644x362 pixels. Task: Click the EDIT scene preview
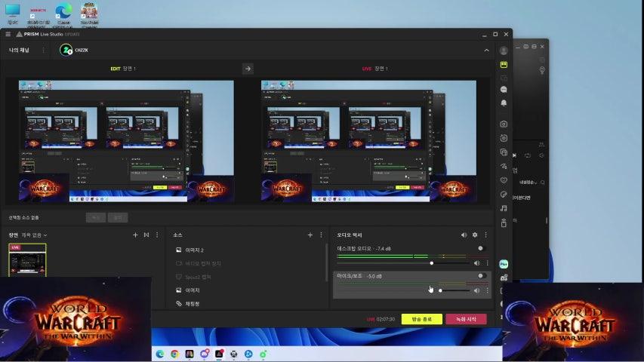click(x=126, y=141)
